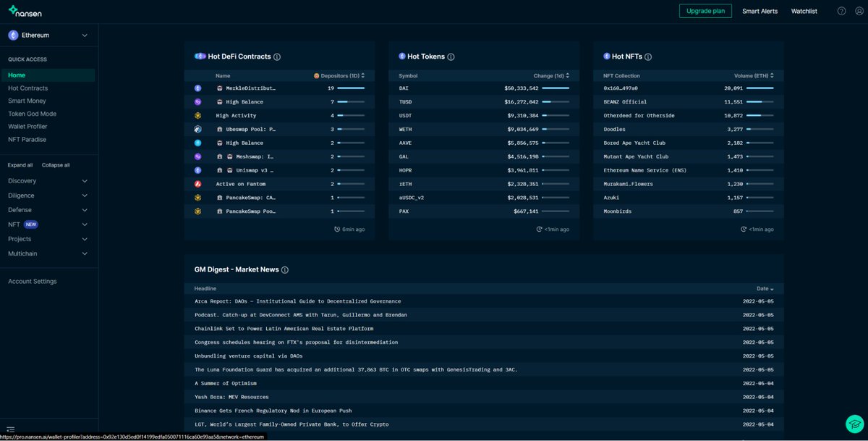This screenshot has width=868, height=441.
Task: Click Collapse all in sidebar
Action: 56,165
